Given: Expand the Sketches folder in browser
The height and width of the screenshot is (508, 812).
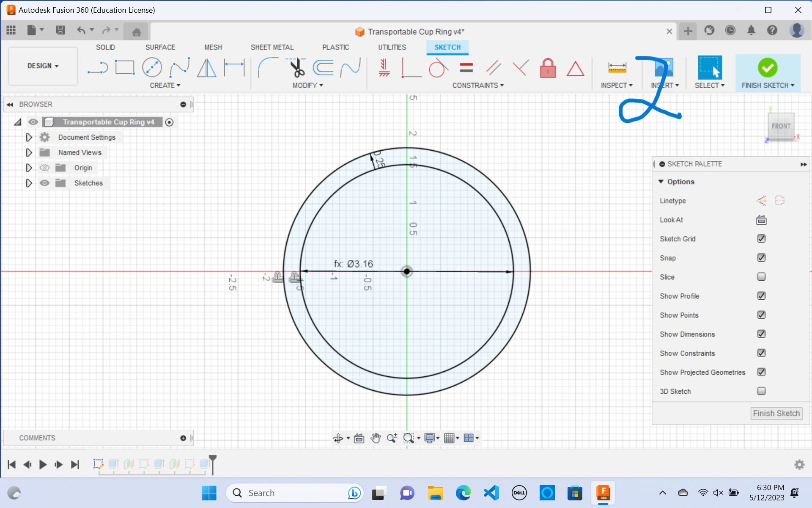Looking at the screenshot, I should [28, 183].
